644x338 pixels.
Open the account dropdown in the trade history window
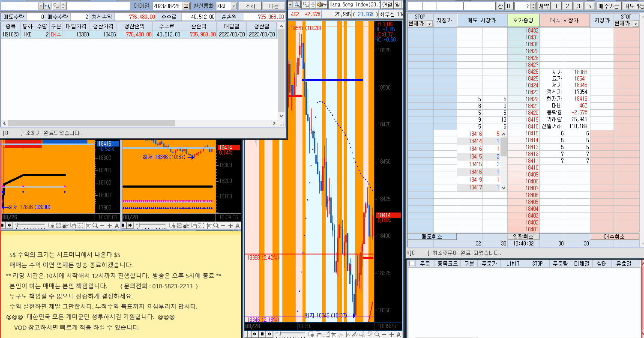[x=41, y=6]
